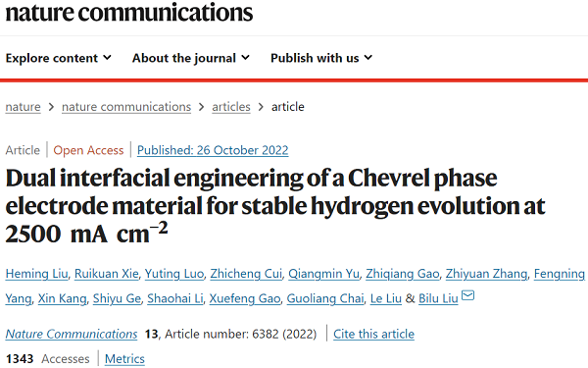Click the corresponding author envelope icon
The width and height of the screenshot is (588, 368).
click(467, 296)
